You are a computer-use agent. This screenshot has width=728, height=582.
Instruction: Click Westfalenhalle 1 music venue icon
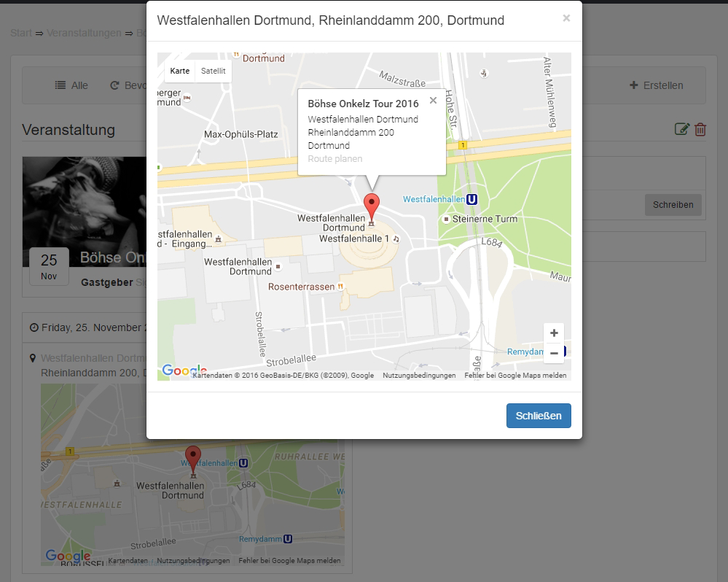point(396,238)
